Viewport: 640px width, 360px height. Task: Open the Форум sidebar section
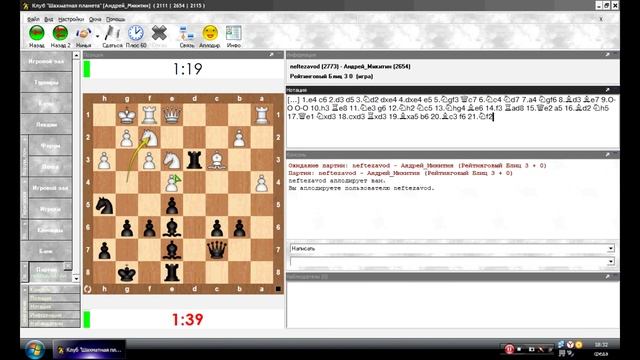[50, 146]
